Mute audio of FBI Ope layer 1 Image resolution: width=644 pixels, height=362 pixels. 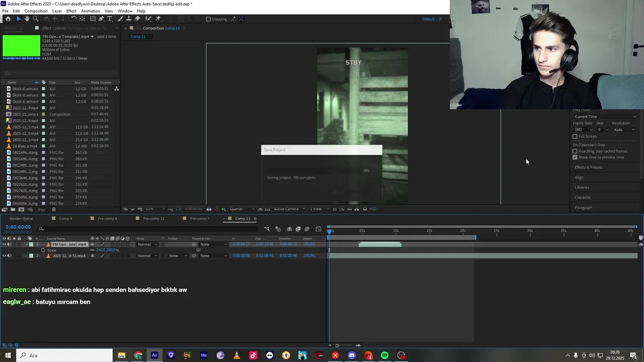(x=9, y=244)
